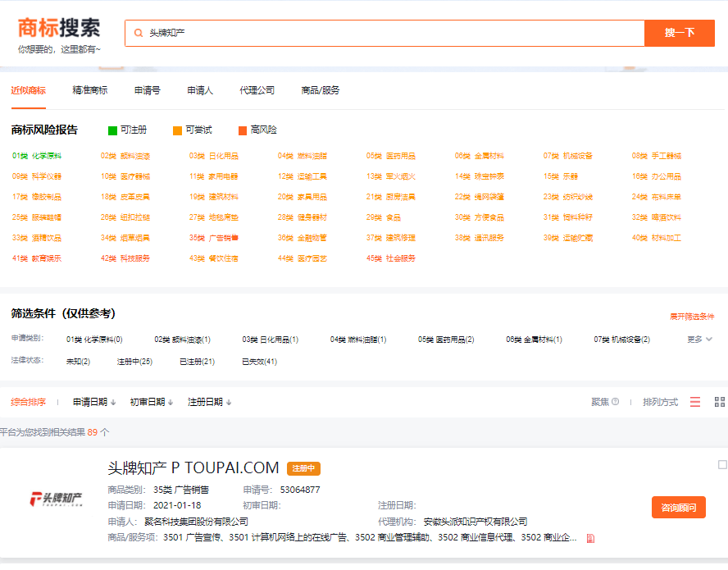Open risk class 45类 社会服务
Screen dimensions: 728x570
pos(390,258)
